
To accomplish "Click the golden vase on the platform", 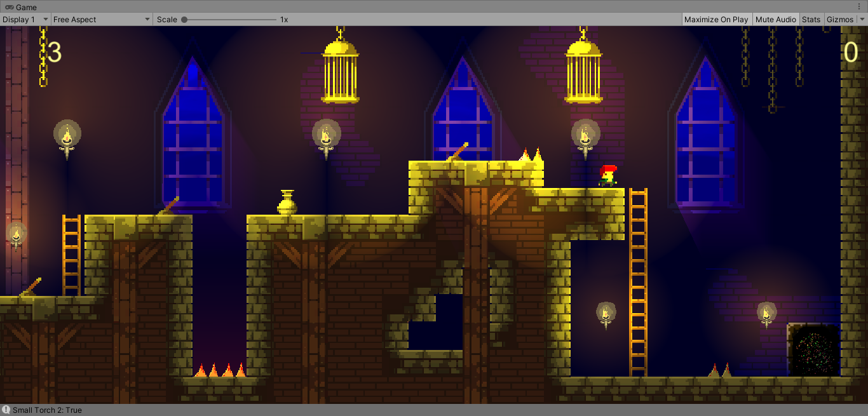I will point(286,203).
